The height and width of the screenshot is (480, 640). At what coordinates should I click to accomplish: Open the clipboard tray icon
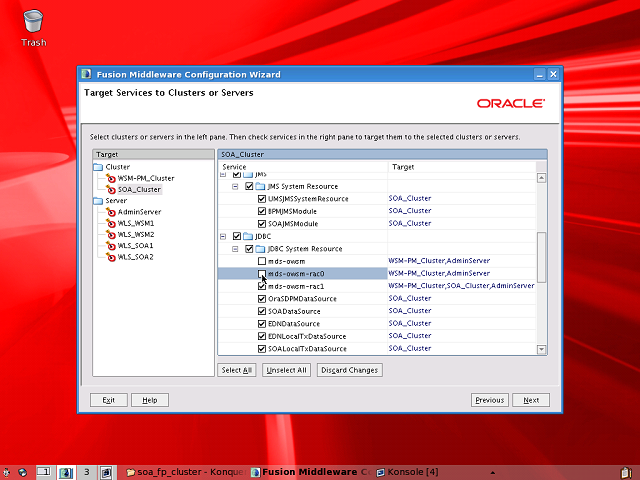(x=627, y=473)
